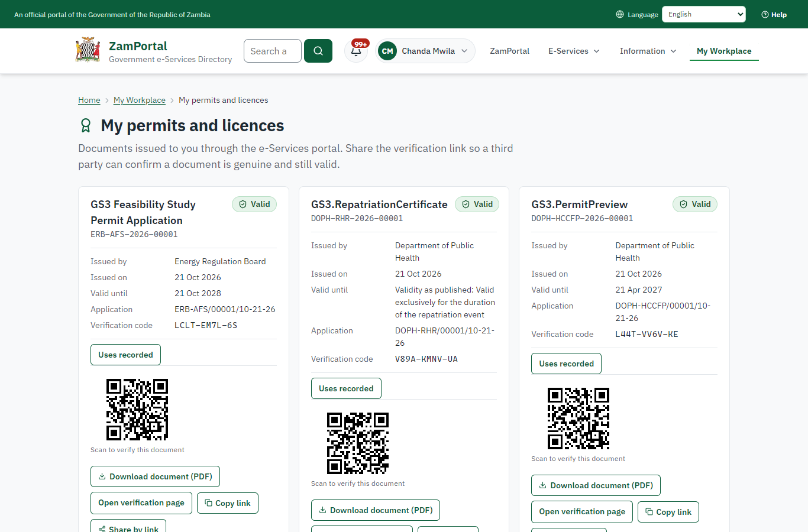Click the My Workplace breadcrumb link
Image resolution: width=808 pixels, height=532 pixels.
[140, 100]
